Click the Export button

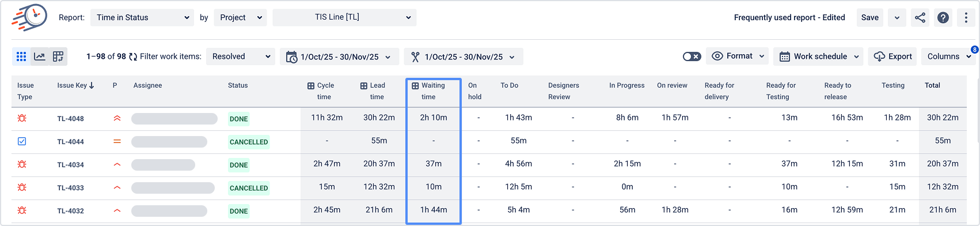(x=893, y=56)
